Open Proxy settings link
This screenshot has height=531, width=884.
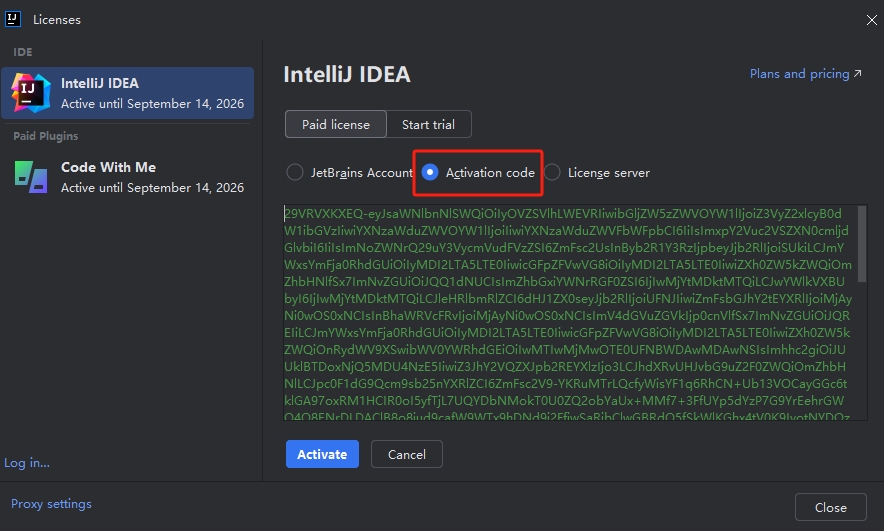(x=51, y=504)
